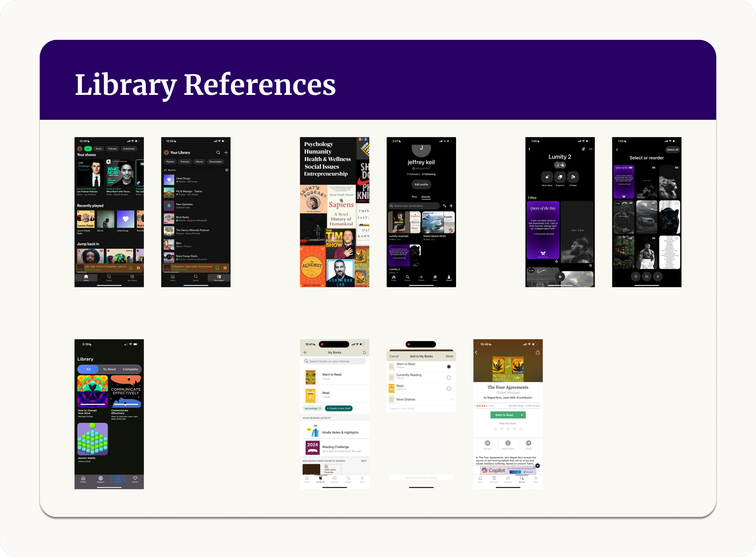Image resolution: width=756 pixels, height=557 pixels.
Task: Click the pause button in the Spotify Home player bar
Action: click(138, 268)
